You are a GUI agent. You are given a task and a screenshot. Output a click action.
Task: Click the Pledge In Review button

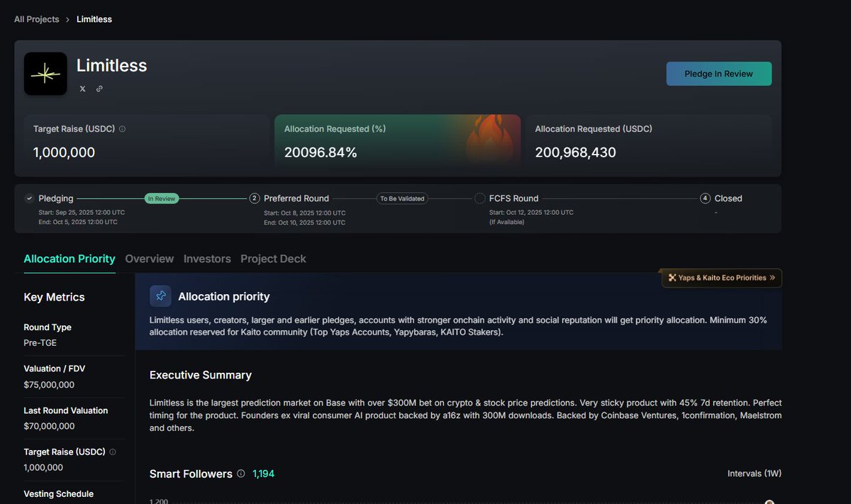(719, 74)
